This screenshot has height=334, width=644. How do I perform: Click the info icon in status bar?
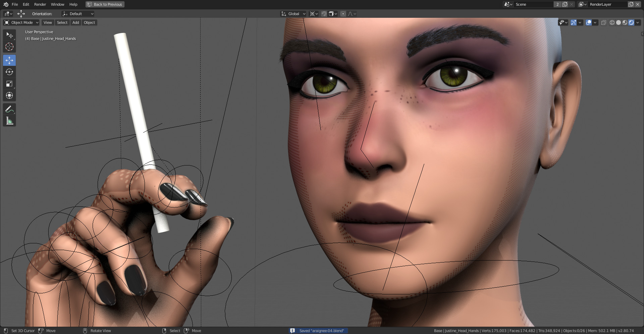[x=292, y=331]
